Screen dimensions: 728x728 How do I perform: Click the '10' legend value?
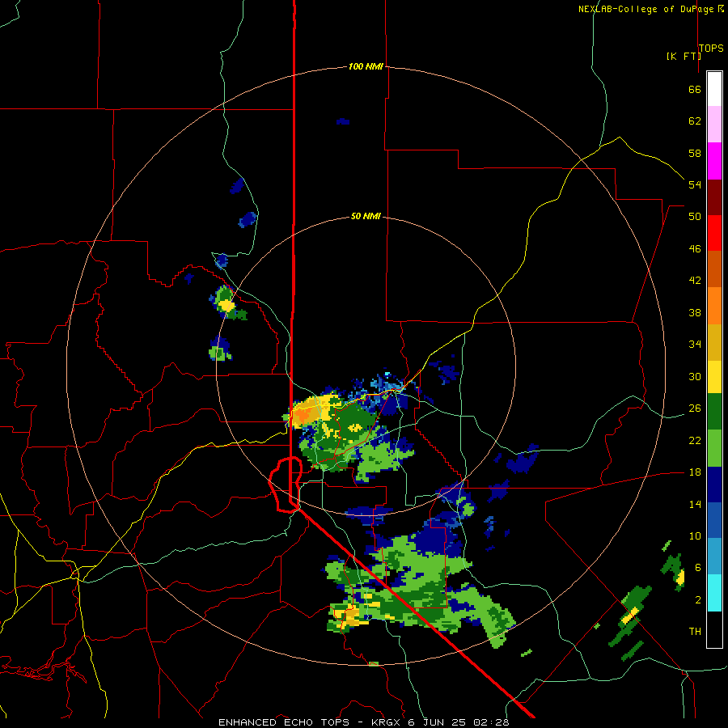pos(695,535)
